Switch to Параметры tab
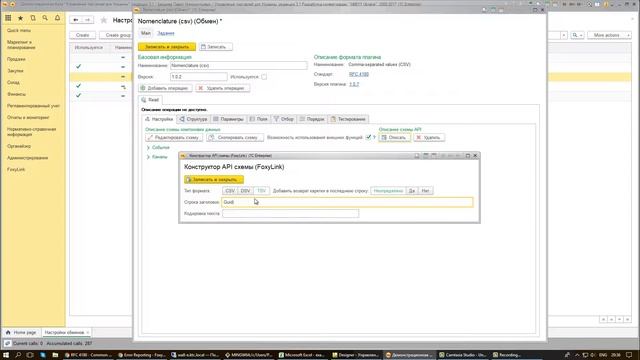The height and width of the screenshot is (360, 640). tap(228, 119)
